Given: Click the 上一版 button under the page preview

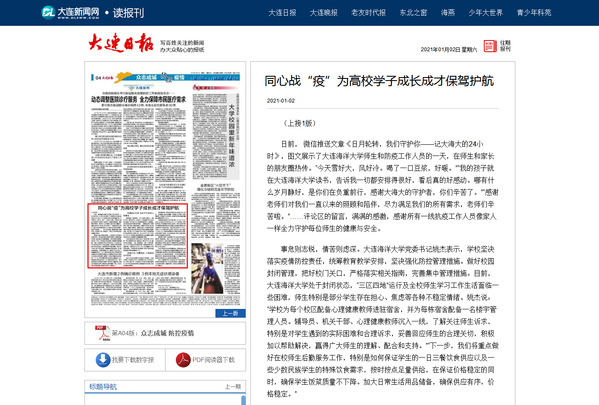Looking at the screenshot, I should coord(230,313).
